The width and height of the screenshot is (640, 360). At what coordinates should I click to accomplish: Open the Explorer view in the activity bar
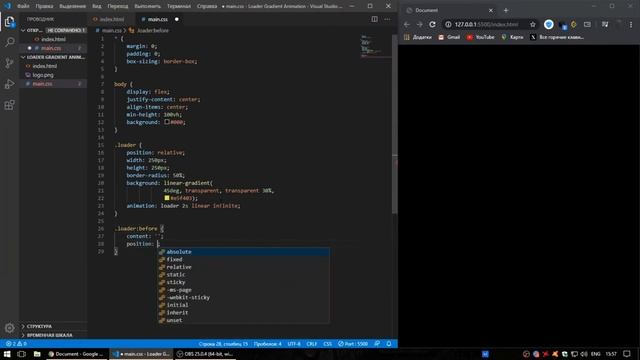(x=9, y=22)
